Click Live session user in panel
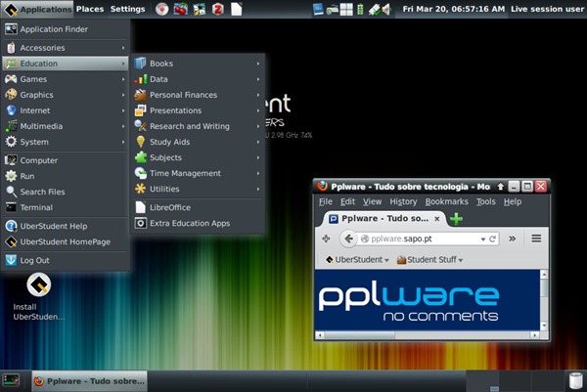The width and height of the screenshot is (587, 392). point(547,9)
